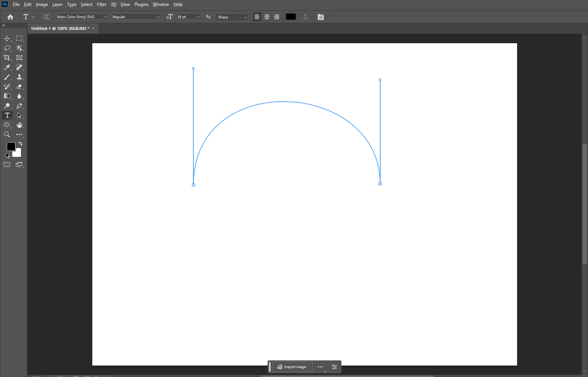Toggle text orientation in the options bar
This screenshot has width=588, height=377.
tap(46, 17)
